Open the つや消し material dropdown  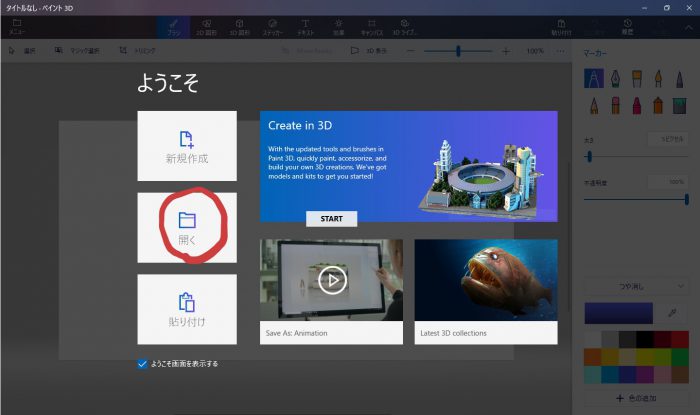pyautogui.click(x=636, y=286)
